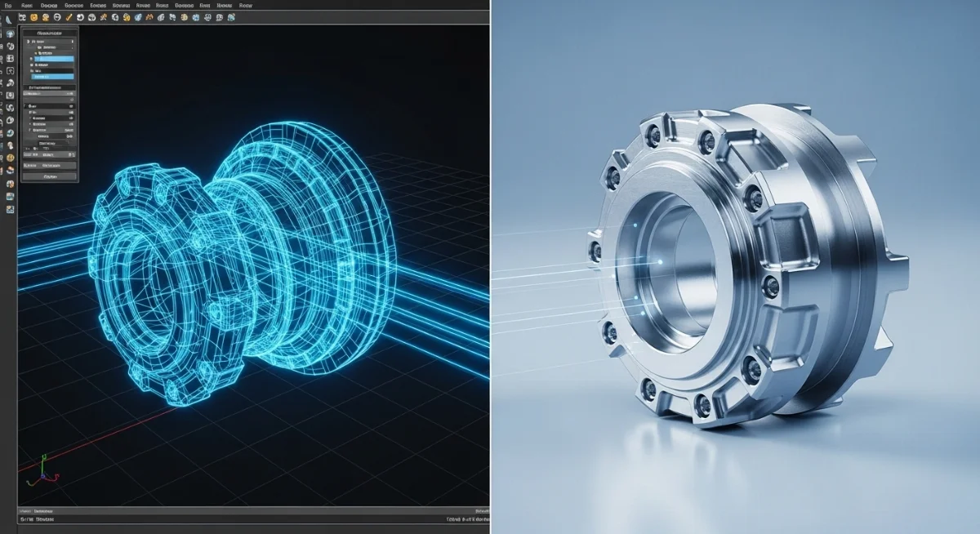Open the dropdown below the browser tree section
The width and height of the screenshot is (980, 534).
pos(48,91)
